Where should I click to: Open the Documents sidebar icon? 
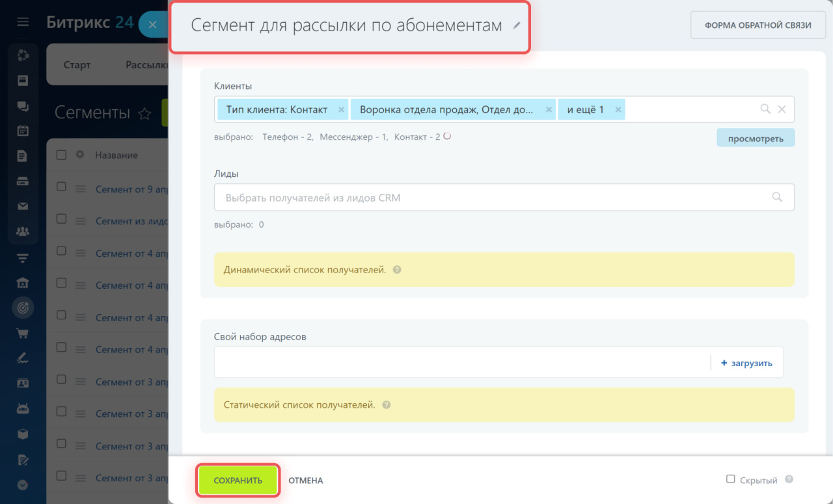point(23,156)
